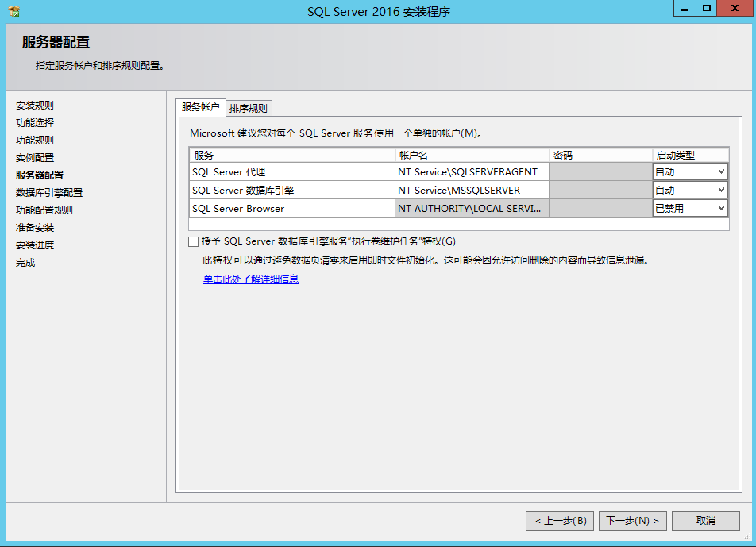The width and height of the screenshot is (756, 547).
Task: Click the 帐户名 column header
Action: (x=472, y=155)
